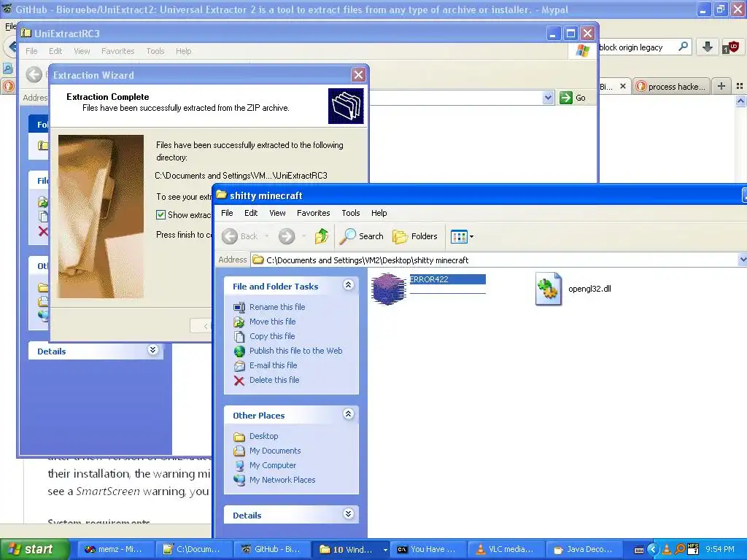The height and width of the screenshot is (560, 747).
Task: Switch to Java Deco... taskbar item
Action: click(x=584, y=550)
